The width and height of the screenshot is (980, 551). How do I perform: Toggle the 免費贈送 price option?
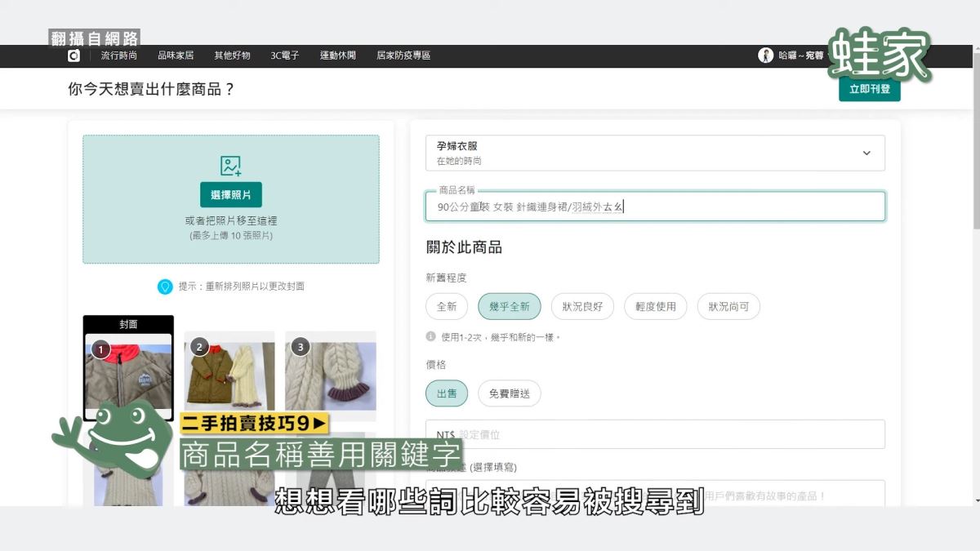click(x=509, y=393)
